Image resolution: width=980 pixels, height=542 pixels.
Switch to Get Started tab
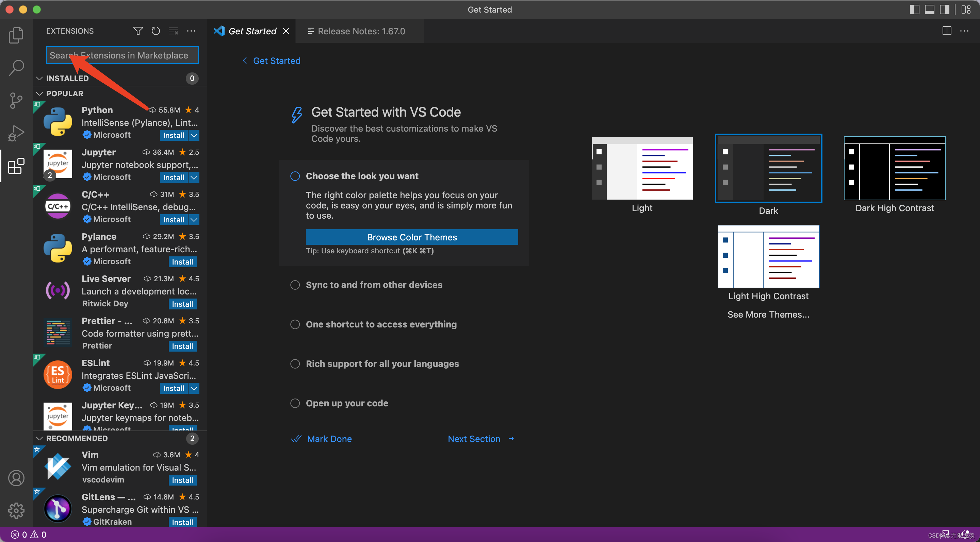tap(251, 31)
